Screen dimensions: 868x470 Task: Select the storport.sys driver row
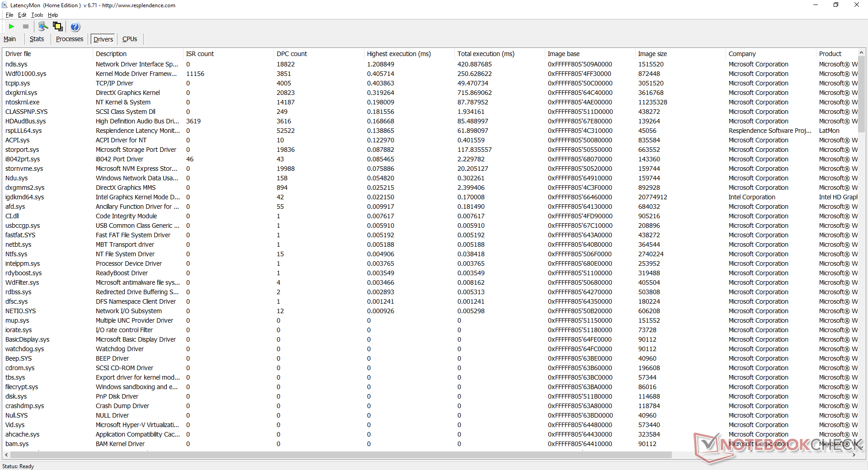430,150
